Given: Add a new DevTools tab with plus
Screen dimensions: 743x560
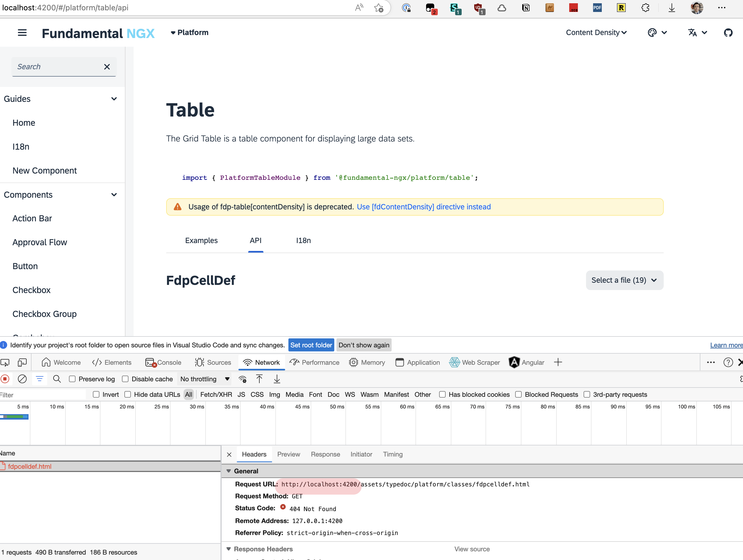Looking at the screenshot, I should [558, 362].
